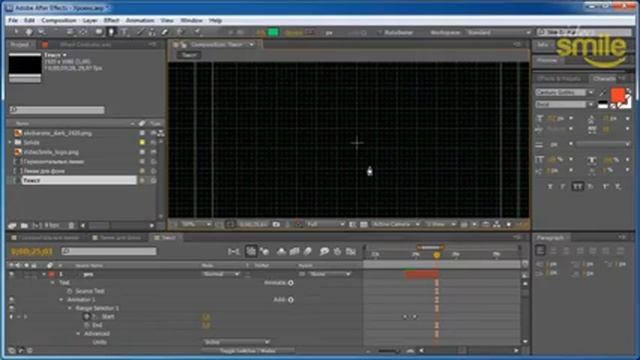Toggle Source Text stopwatch
640x360 pixels.
[70, 291]
